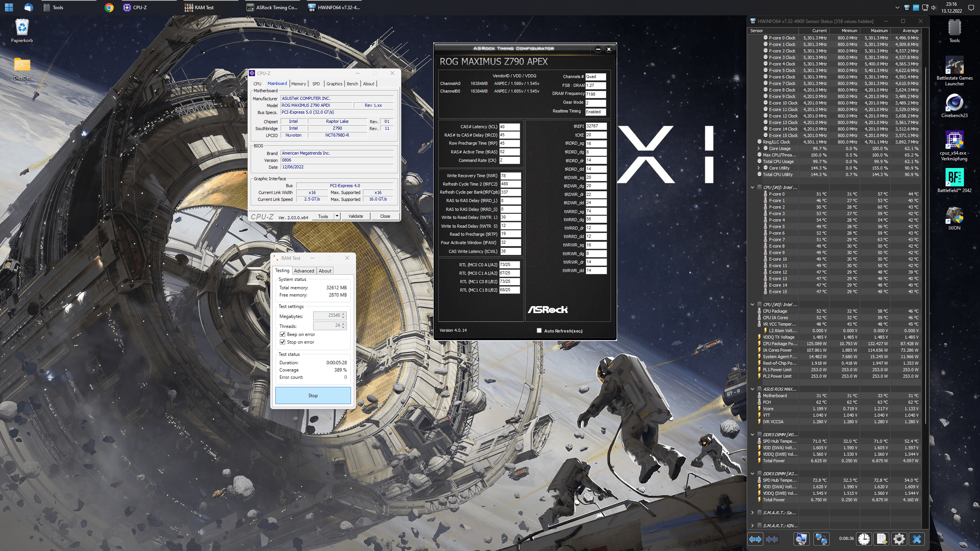980x551 pixels.
Task: Collapse the ASUS ROG MAX sensor group
Action: [752, 389]
